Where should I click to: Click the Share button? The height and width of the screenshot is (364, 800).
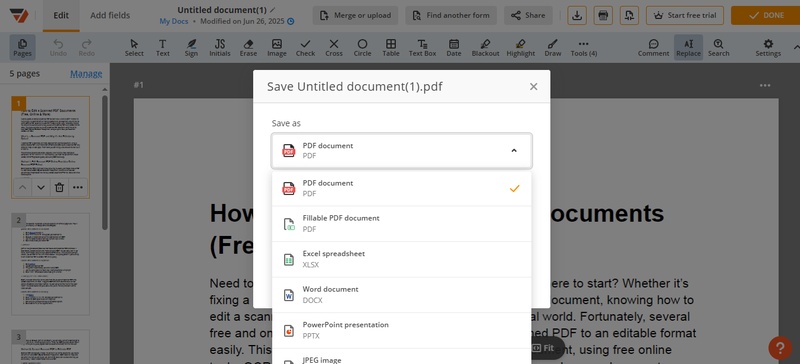coord(528,15)
